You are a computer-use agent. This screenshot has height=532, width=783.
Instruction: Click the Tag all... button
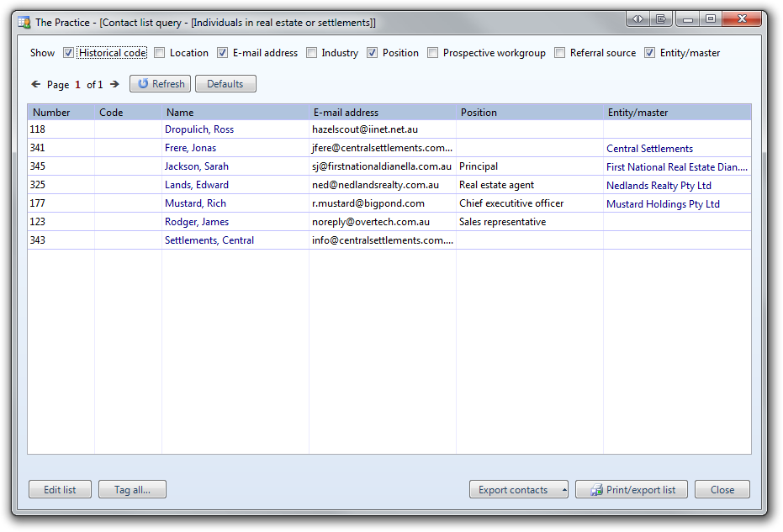click(132, 490)
